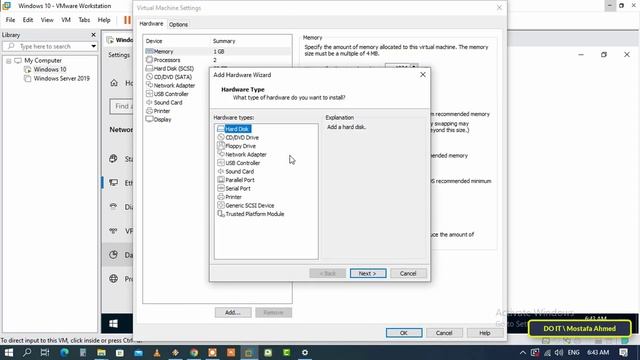Collapse the My Computer tree node
Image resolution: width=640 pixels, height=360 pixels.
pos(9,61)
